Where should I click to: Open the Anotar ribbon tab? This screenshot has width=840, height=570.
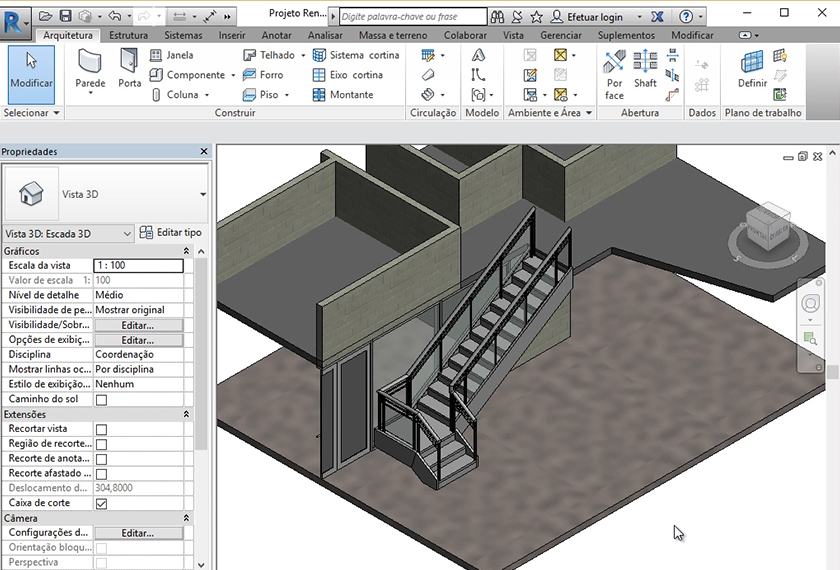[276, 35]
